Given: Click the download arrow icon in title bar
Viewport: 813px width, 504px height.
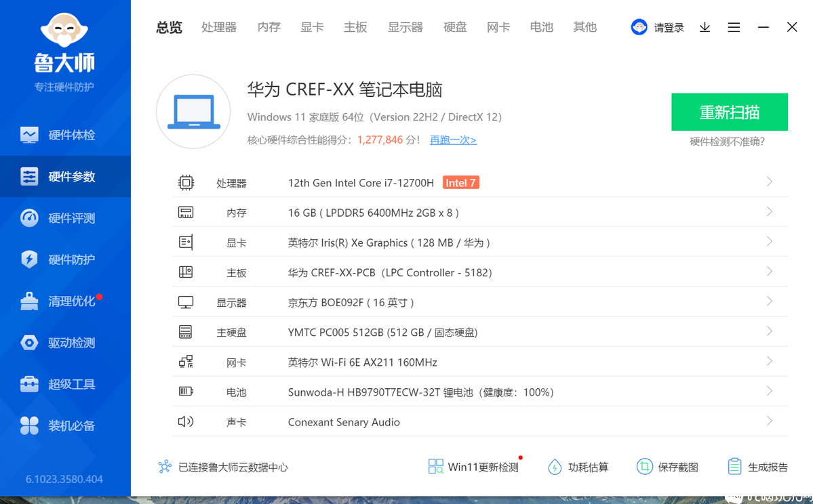Looking at the screenshot, I should pyautogui.click(x=705, y=27).
